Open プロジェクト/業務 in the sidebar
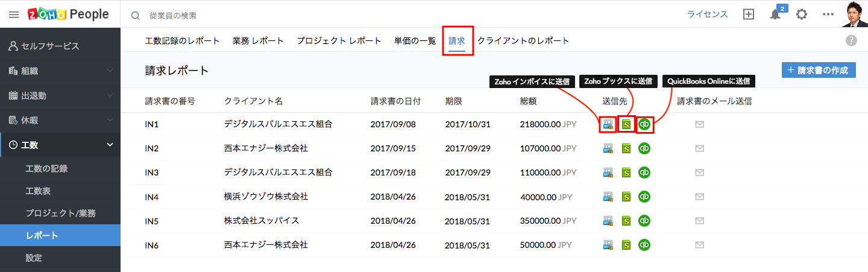 [60, 213]
